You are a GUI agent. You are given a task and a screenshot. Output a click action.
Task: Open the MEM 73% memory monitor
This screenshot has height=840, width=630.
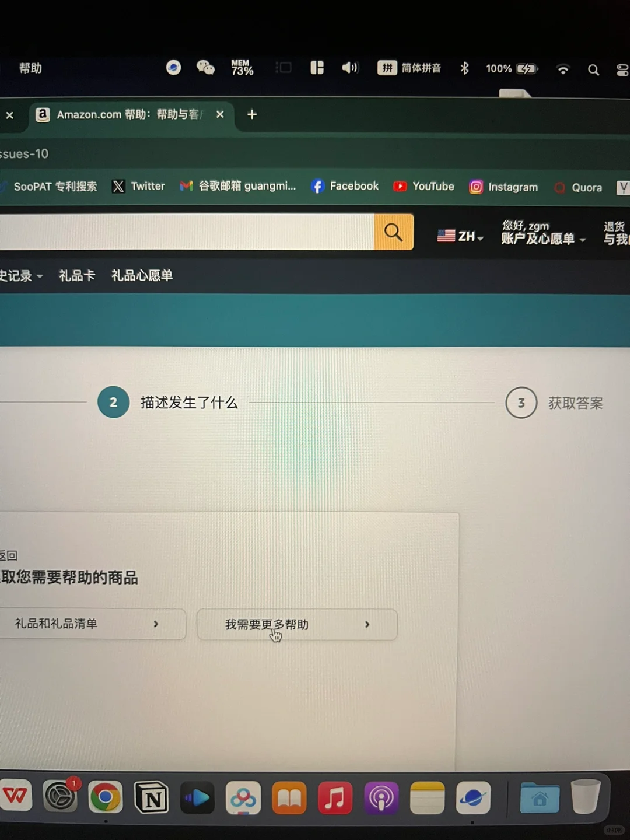pyautogui.click(x=242, y=68)
